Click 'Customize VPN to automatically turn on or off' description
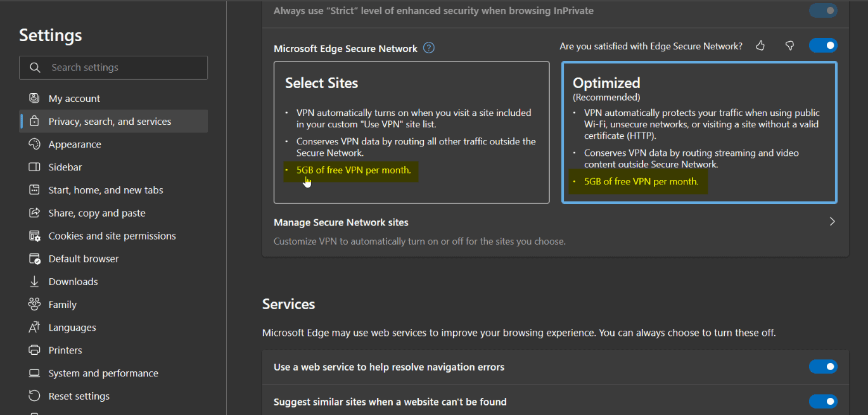The width and height of the screenshot is (868, 415). (419, 241)
